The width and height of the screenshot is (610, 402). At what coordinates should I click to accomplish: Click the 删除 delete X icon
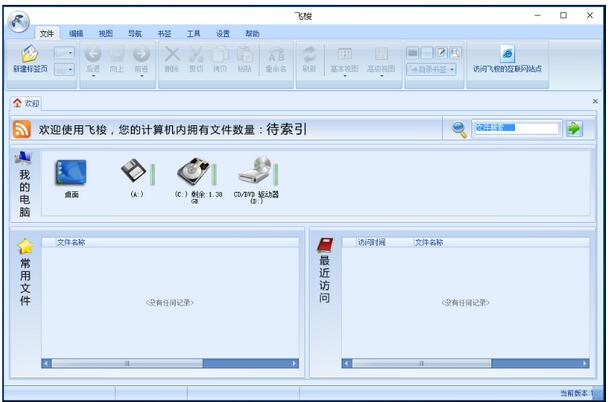coord(172,54)
